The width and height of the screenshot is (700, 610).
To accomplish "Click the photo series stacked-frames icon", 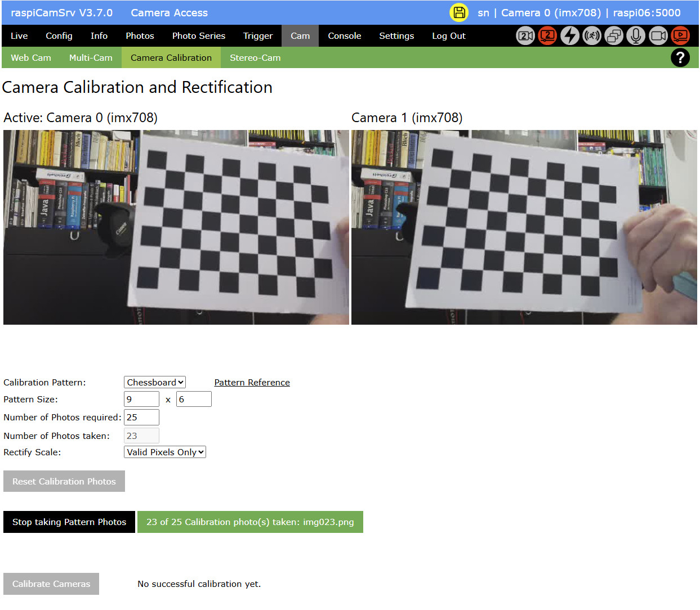I will click(614, 36).
